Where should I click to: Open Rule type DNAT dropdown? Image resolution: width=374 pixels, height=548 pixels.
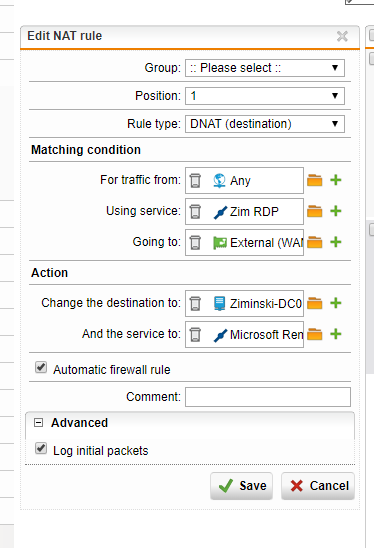click(265, 124)
